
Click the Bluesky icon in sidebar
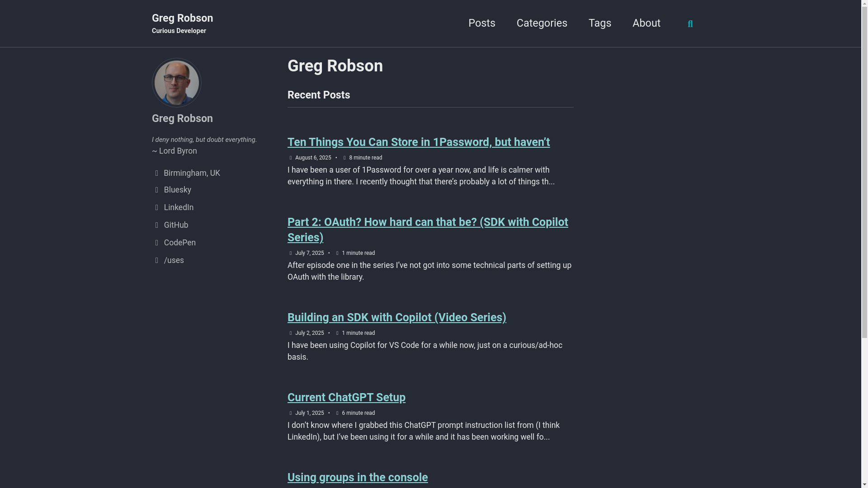157,190
